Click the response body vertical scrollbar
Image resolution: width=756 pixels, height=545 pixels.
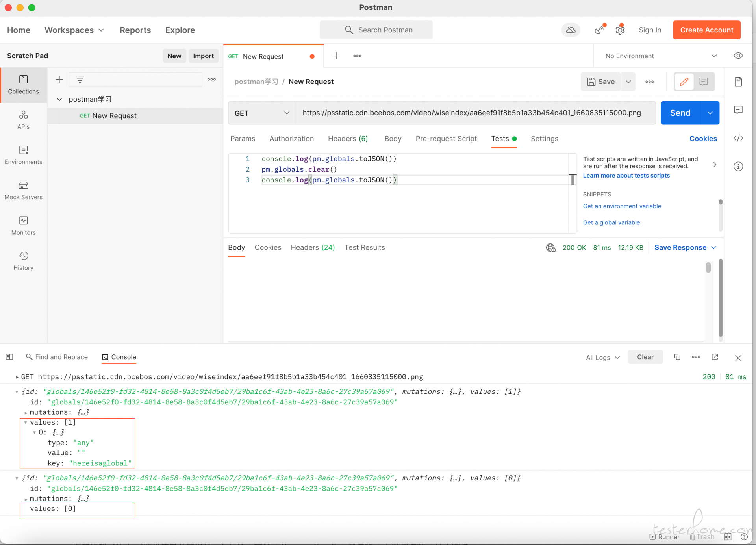[708, 268]
